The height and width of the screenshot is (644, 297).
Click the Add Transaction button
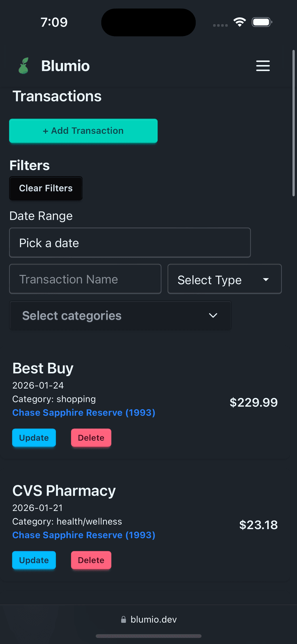(x=83, y=131)
